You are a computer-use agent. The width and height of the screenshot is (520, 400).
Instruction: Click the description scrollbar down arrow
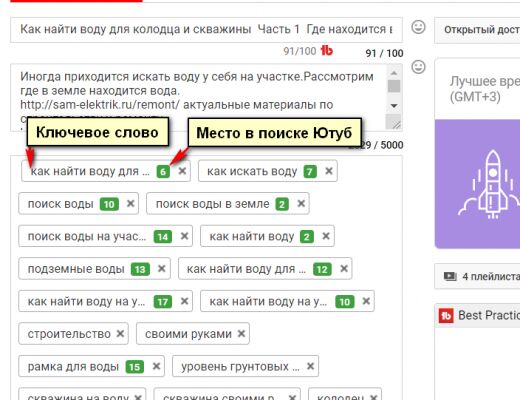(x=394, y=106)
